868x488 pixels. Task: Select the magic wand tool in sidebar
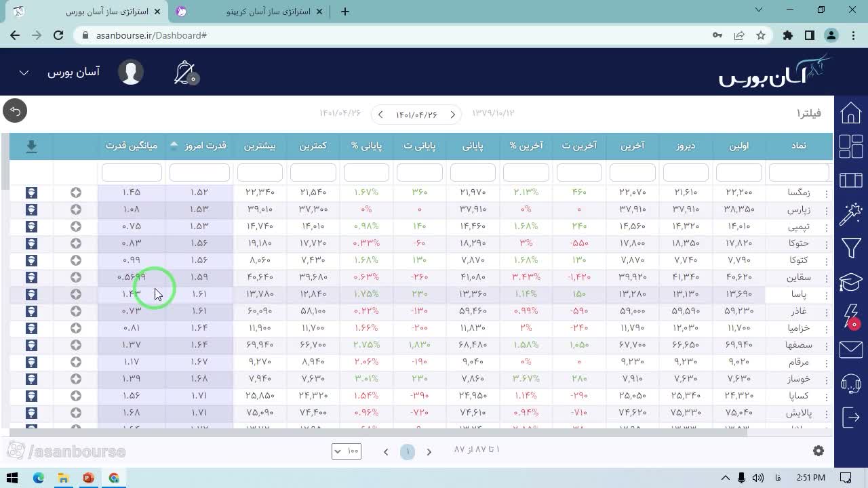(850, 214)
